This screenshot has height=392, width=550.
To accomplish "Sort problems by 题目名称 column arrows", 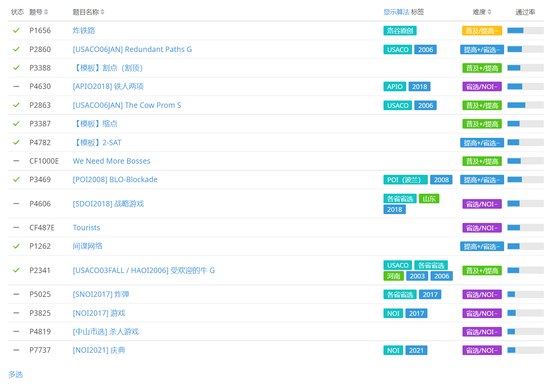I will tap(103, 12).
